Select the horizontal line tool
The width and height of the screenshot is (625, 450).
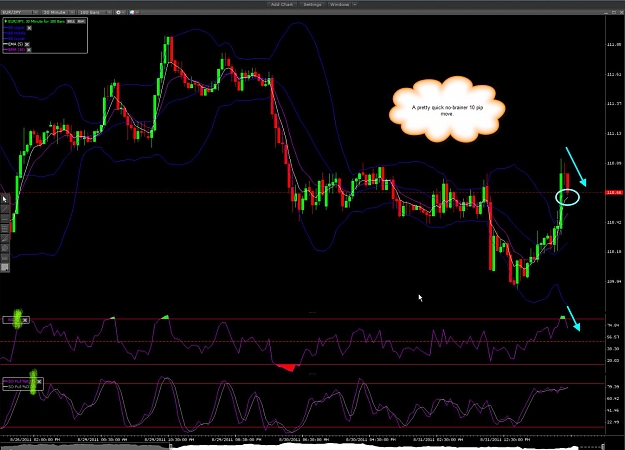coord(5,219)
